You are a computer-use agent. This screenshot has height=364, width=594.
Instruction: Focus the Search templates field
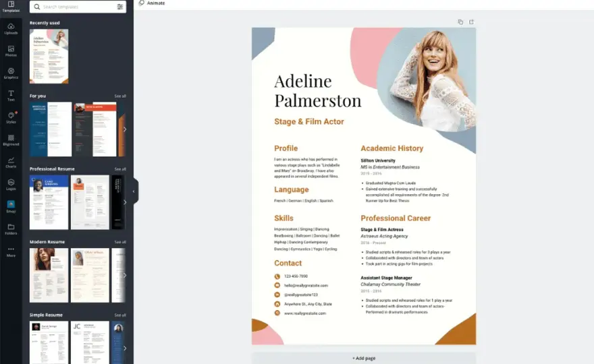pos(78,7)
